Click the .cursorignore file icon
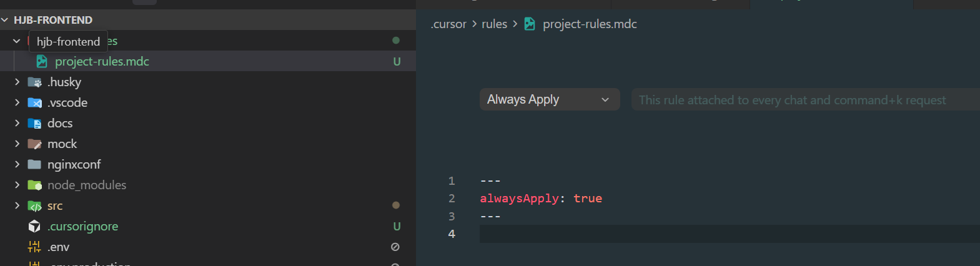The height and width of the screenshot is (266, 980). (x=35, y=227)
